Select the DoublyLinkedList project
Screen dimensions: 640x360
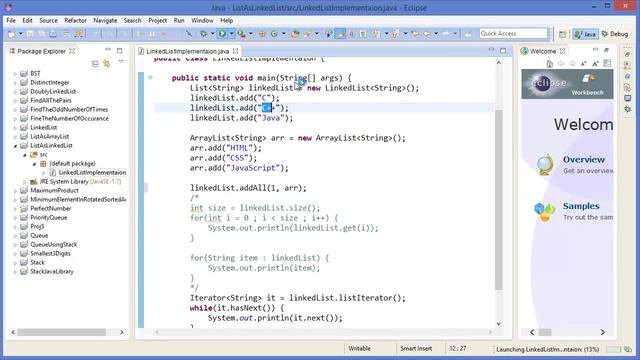pos(53,91)
